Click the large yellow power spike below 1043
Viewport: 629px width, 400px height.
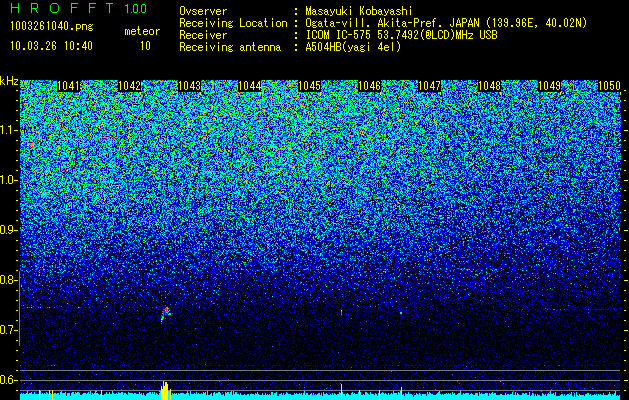[165, 390]
